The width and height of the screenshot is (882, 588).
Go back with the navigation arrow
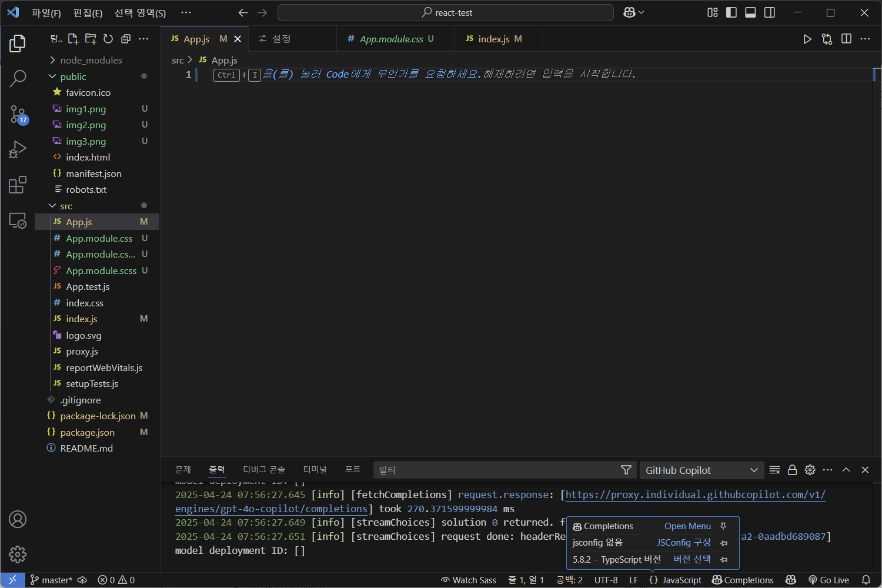click(x=243, y=12)
